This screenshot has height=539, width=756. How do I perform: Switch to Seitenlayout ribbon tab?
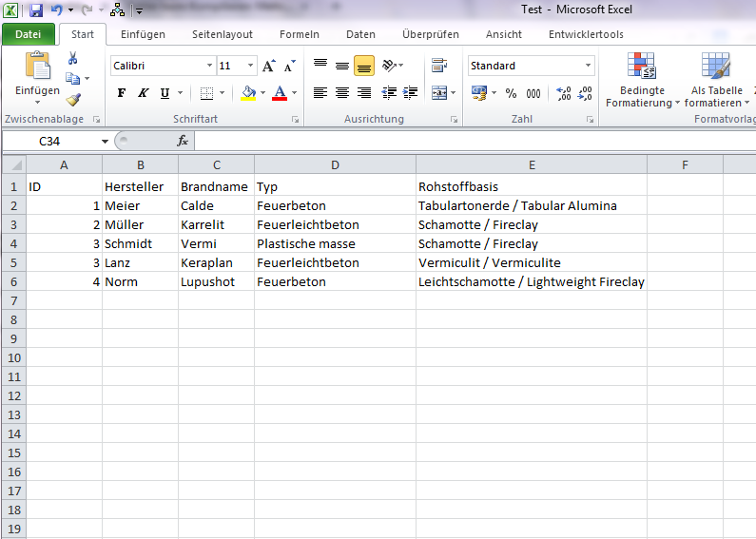tap(223, 34)
